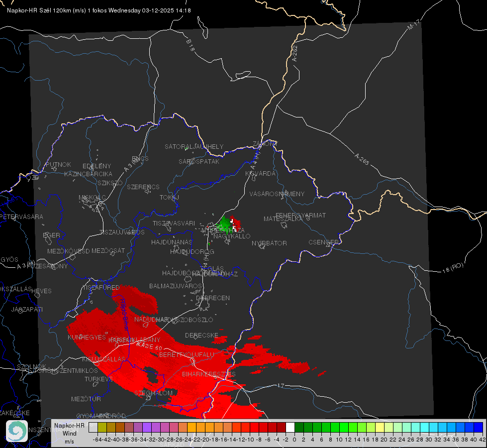Click the HEVES label
487x448 pixels.
41,291
